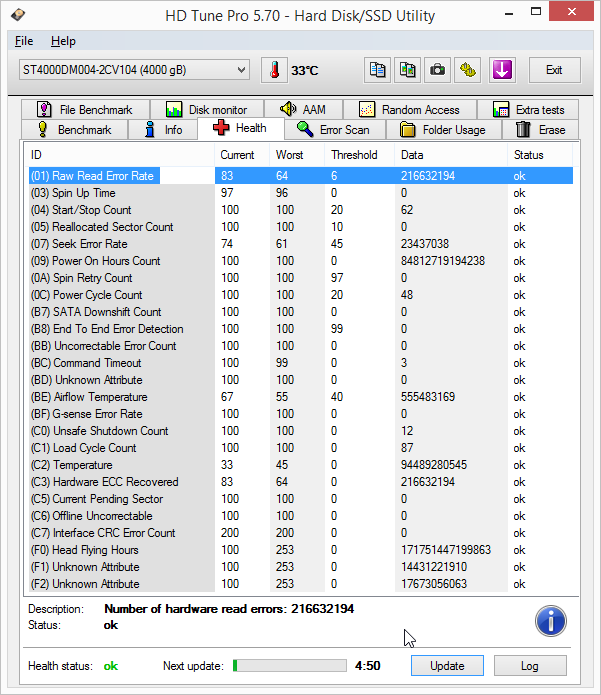Select the Power Cycle Count row

click(x=301, y=295)
